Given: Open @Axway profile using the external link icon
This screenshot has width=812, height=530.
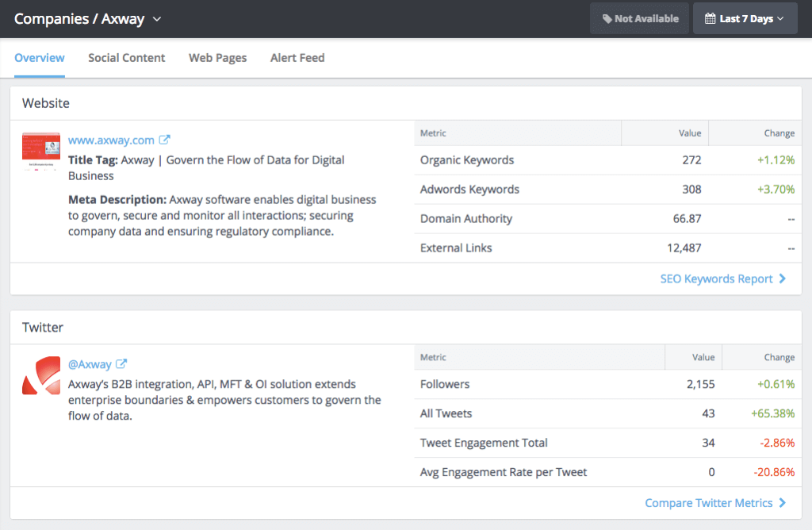Looking at the screenshot, I should [x=123, y=364].
